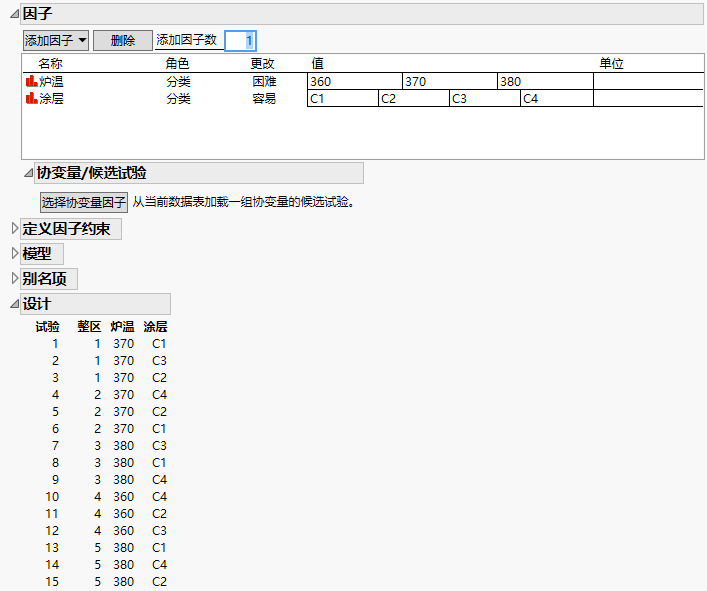Click run number 14
Screen dimensions: 707x591
[52, 564]
